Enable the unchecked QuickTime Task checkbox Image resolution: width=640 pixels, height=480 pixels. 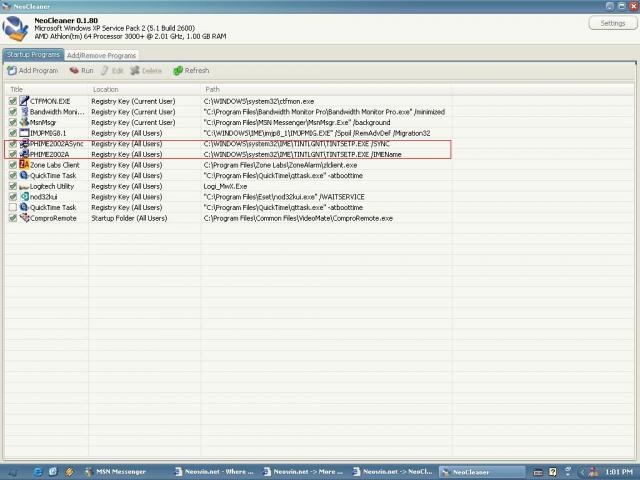point(13,207)
